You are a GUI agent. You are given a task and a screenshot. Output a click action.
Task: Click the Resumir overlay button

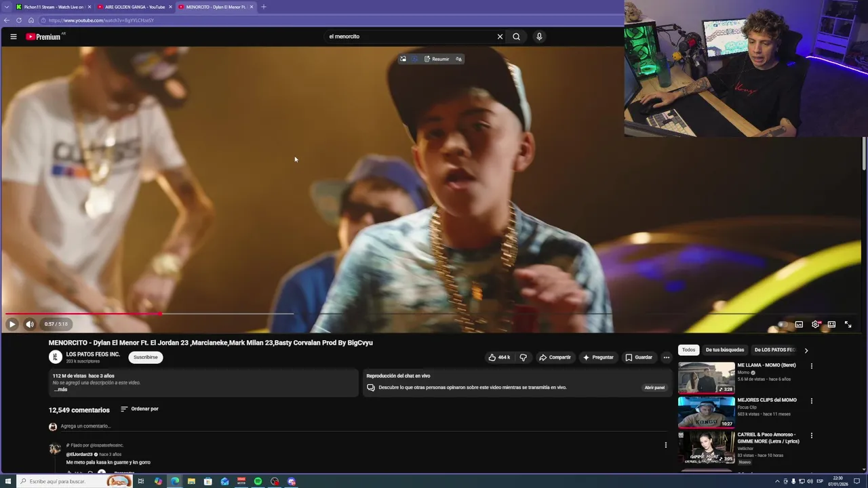point(437,59)
